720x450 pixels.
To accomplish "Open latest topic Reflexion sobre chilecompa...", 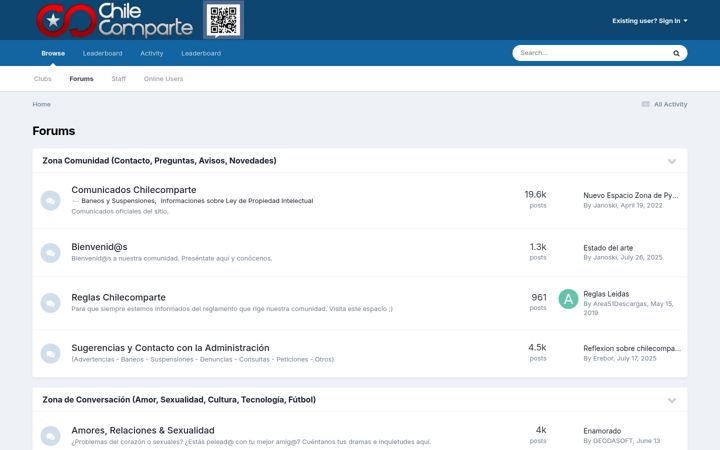I will click(632, 349).
